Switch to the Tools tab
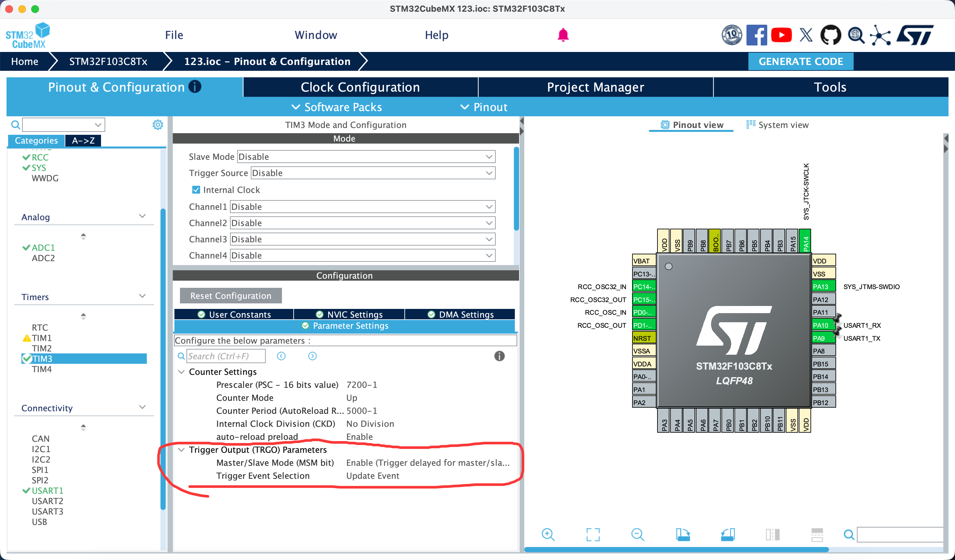 point(830,87)
